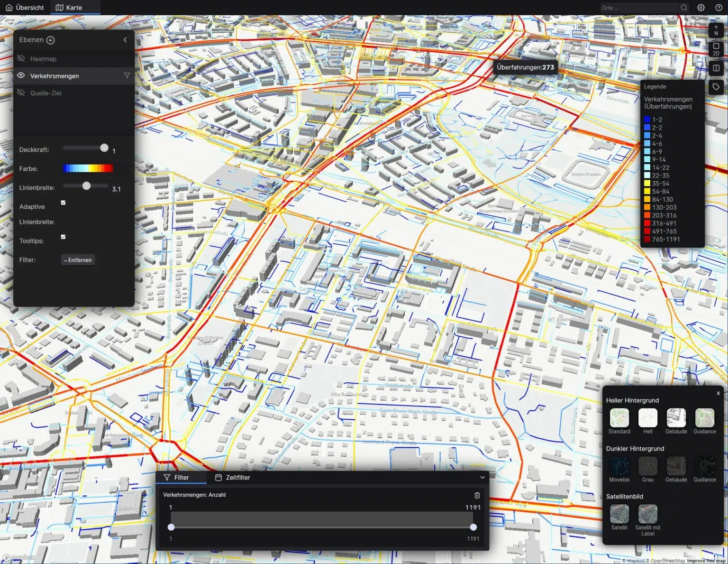Hide the Verkehrsmengen layer
The image size is (728, 564).
click(x=21, y=75)
